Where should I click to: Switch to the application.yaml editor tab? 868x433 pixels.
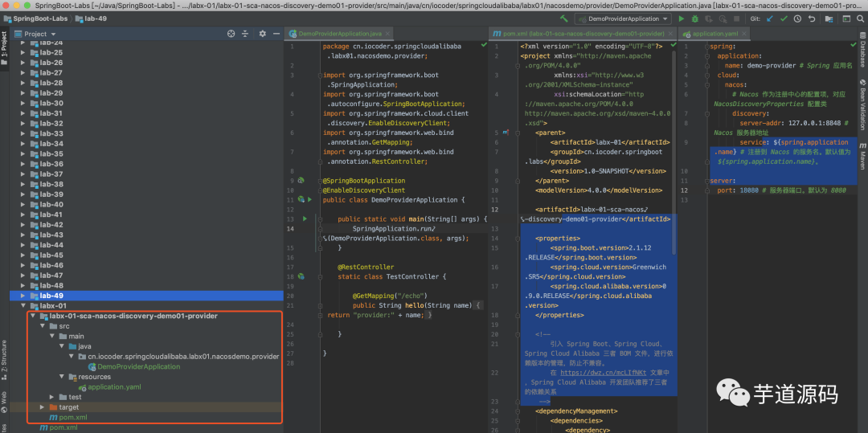click(x=714, y=33)
